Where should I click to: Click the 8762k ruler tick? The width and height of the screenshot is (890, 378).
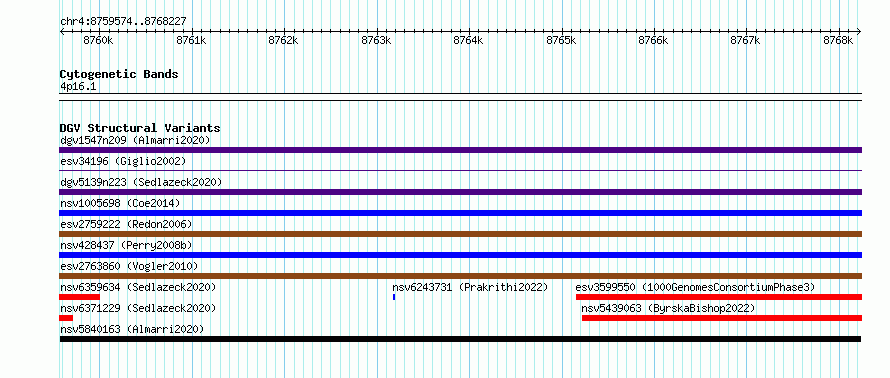283,40
